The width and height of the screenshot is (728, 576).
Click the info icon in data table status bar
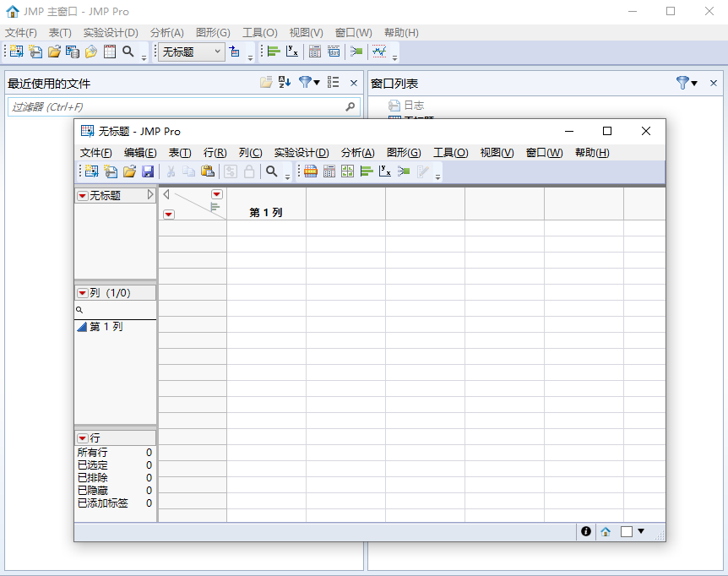[586, 531]
